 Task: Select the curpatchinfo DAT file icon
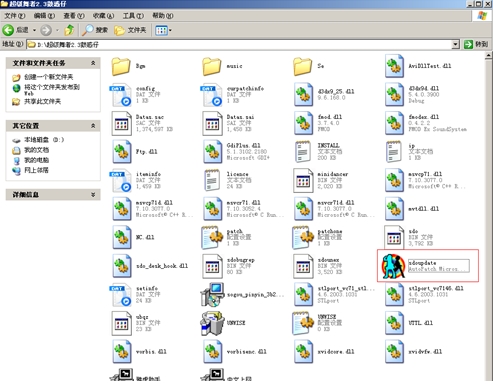212,95
